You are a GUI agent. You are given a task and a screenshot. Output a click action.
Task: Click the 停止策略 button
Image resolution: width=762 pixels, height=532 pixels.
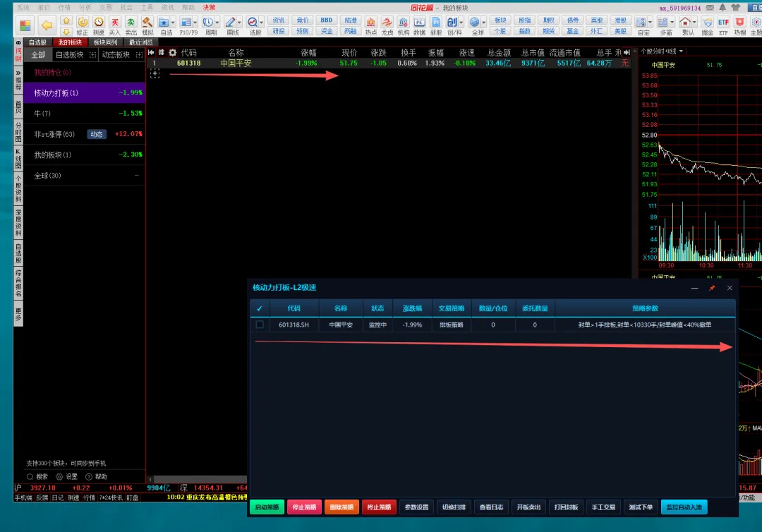click(x=304, y=507)
